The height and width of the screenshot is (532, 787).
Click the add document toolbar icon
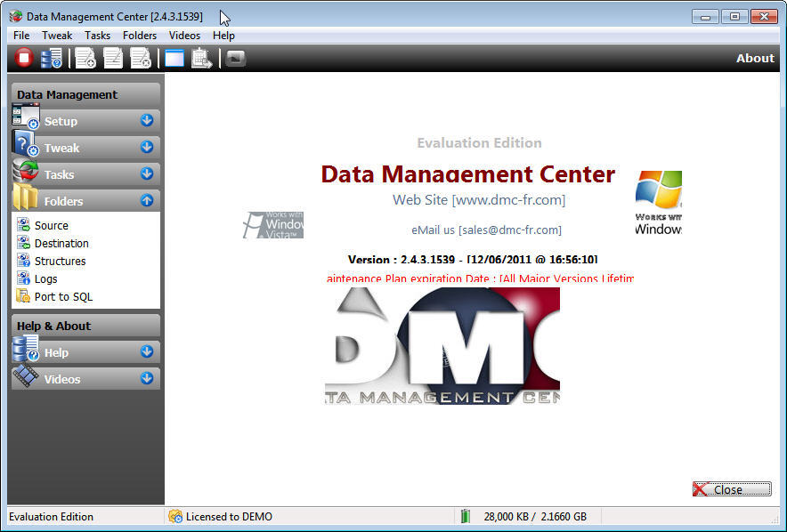[85, 58]
